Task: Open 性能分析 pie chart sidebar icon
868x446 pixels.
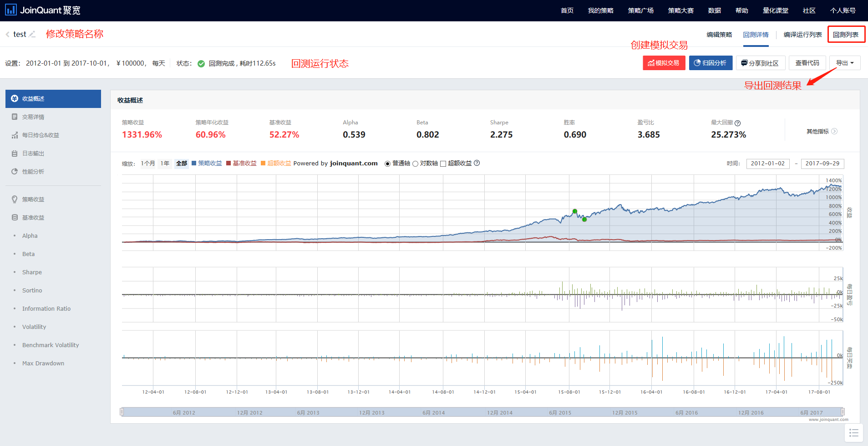Action: [15, 172]
